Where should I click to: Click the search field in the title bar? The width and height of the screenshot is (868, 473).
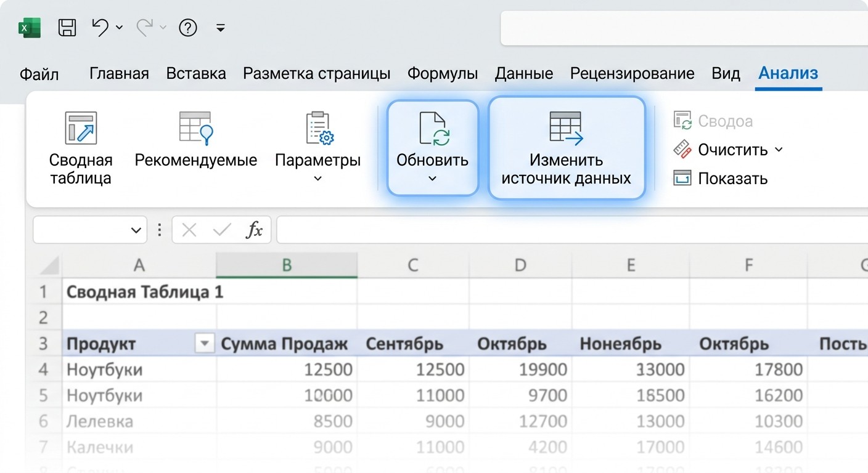coord(684,28)
